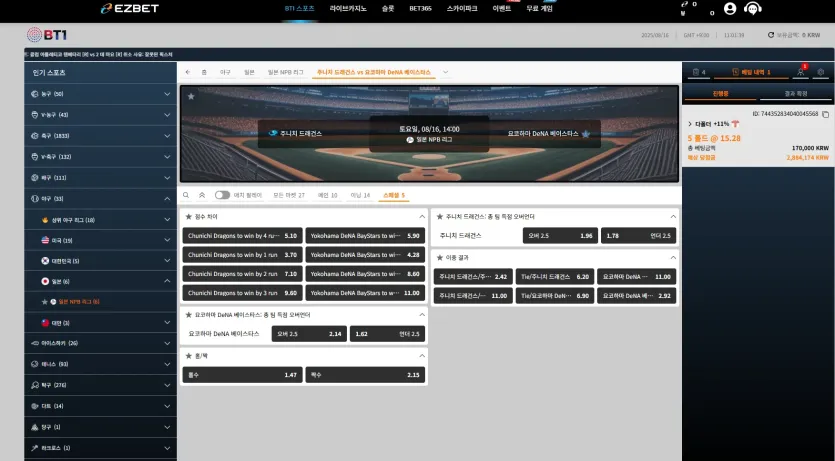
Task: Click the home icon in breadcrumb
Action: (204, 72)
